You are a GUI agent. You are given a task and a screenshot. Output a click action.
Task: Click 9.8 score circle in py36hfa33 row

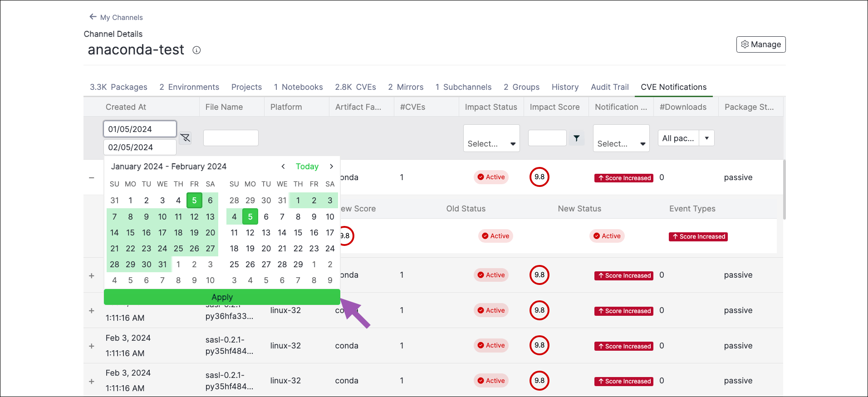(x=539, y=310)
